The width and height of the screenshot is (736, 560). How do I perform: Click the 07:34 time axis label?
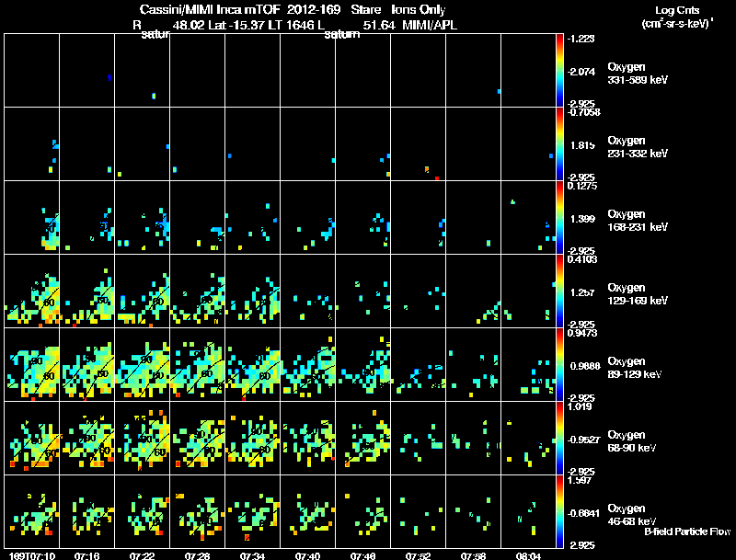(x=252, y=556)
